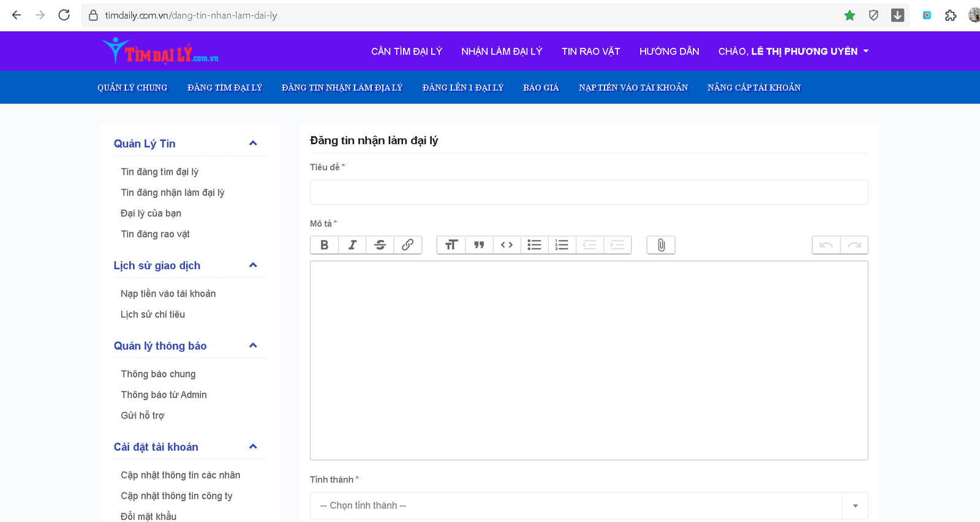The image size is (980, 522).
Task: Open NẠP TIỀN VÀO TÀI KHOẢN in blue bar
Action: [x=633, y=88]
